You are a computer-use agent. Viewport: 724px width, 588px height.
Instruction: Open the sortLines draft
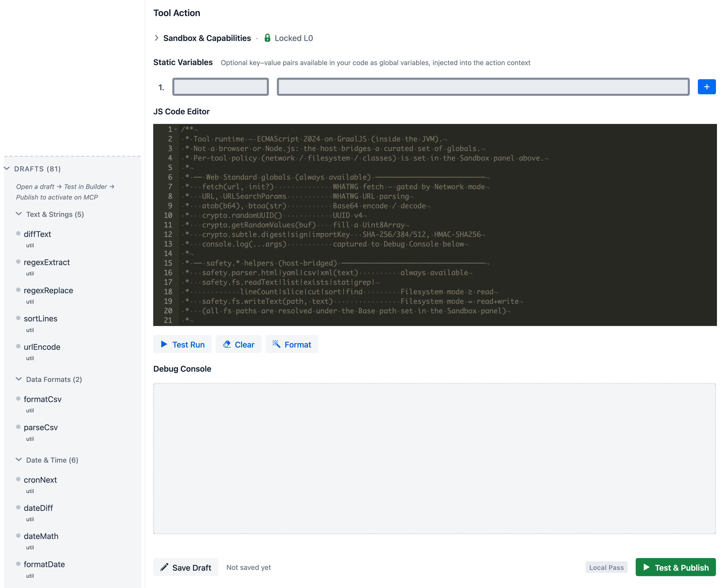[x=41, y=318]
